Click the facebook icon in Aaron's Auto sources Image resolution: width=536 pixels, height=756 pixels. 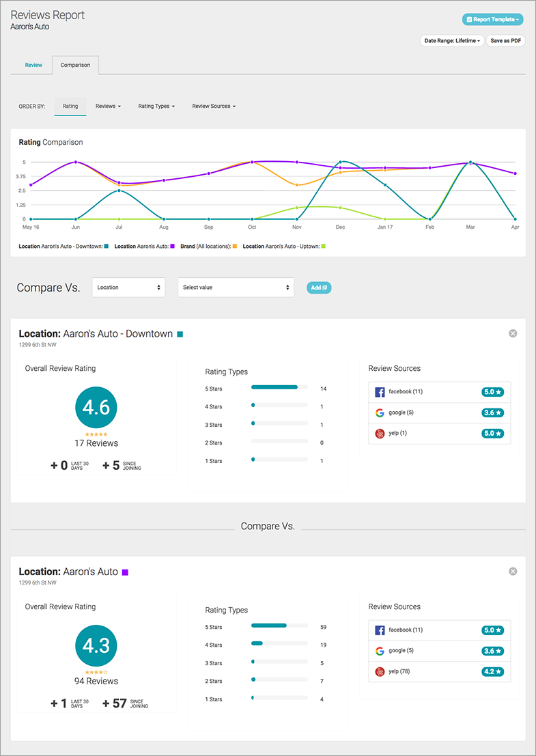[380, 630]
